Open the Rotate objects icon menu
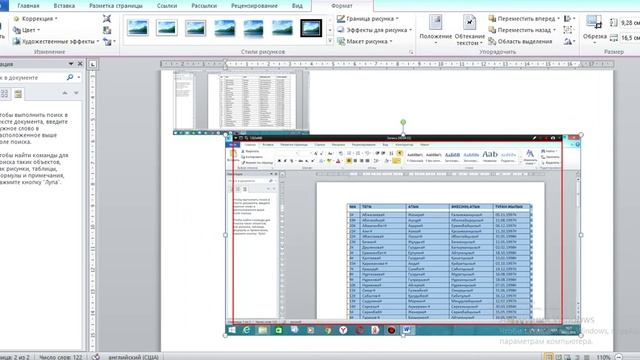The image size is (640, 360). (x=569, y=41)
